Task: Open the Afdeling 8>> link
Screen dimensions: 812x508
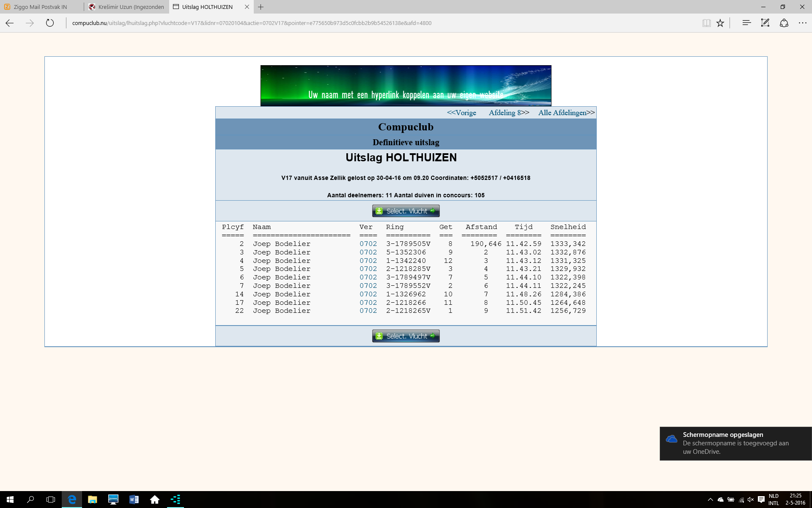Action: (x=509, y=113)
